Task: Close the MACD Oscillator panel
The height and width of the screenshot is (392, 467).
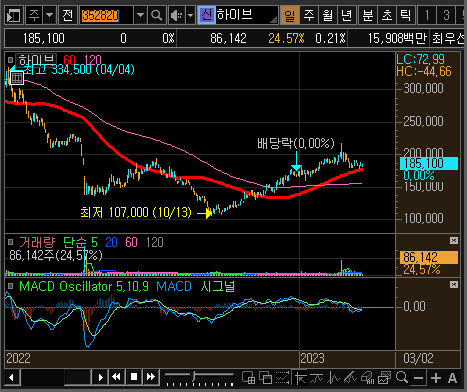Action: coord(454,285)
